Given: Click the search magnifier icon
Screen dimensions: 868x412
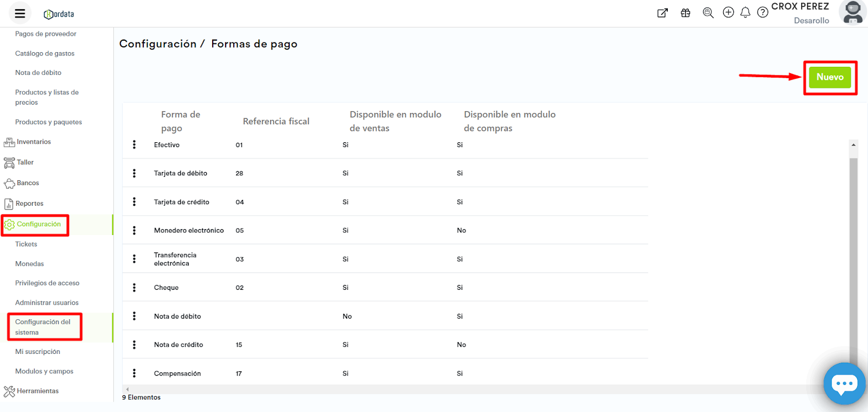Looking at the screenshot, I should pos(708,13).
